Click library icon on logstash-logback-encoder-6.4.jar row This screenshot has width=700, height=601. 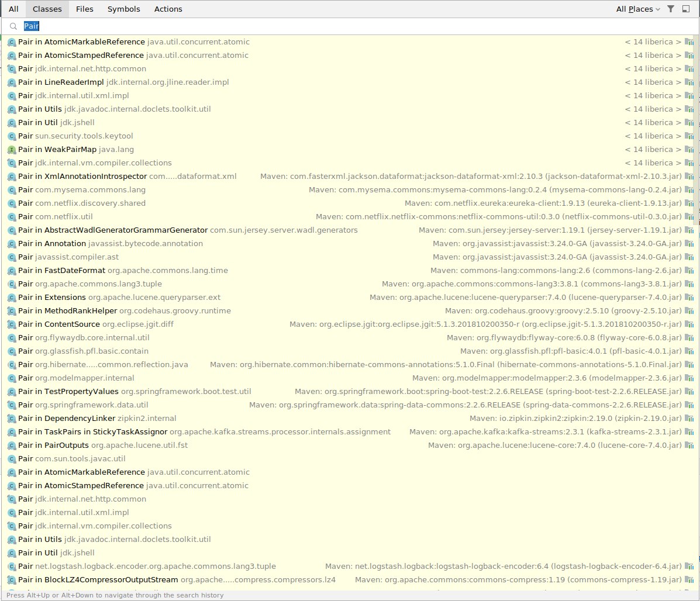(x=689, y=566)
